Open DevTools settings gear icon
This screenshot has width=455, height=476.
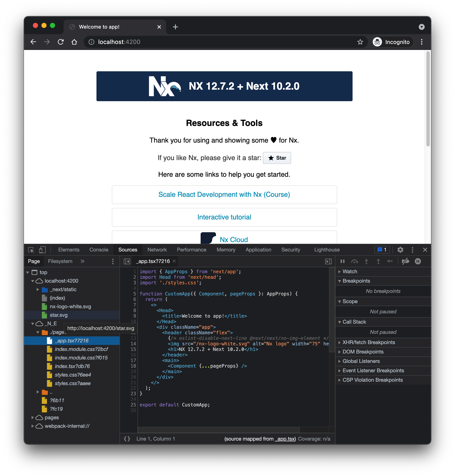pyautogui.click(x=400, y=250)
